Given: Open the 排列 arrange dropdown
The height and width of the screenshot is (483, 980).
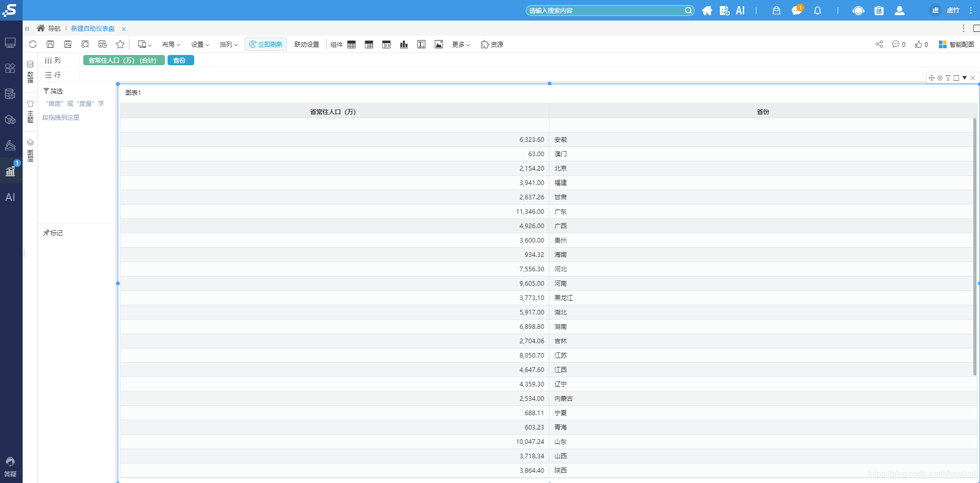Looking at the screenshot, I should tap(229, 45).
